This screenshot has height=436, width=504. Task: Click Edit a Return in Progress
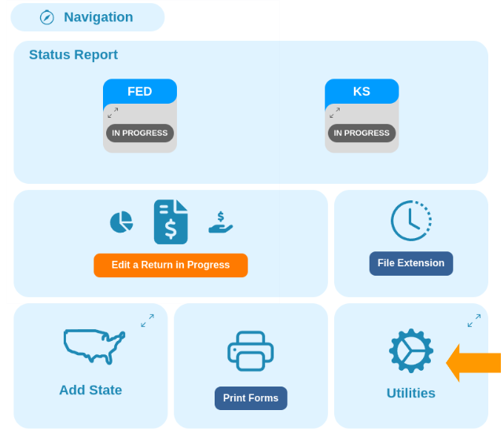171,266
